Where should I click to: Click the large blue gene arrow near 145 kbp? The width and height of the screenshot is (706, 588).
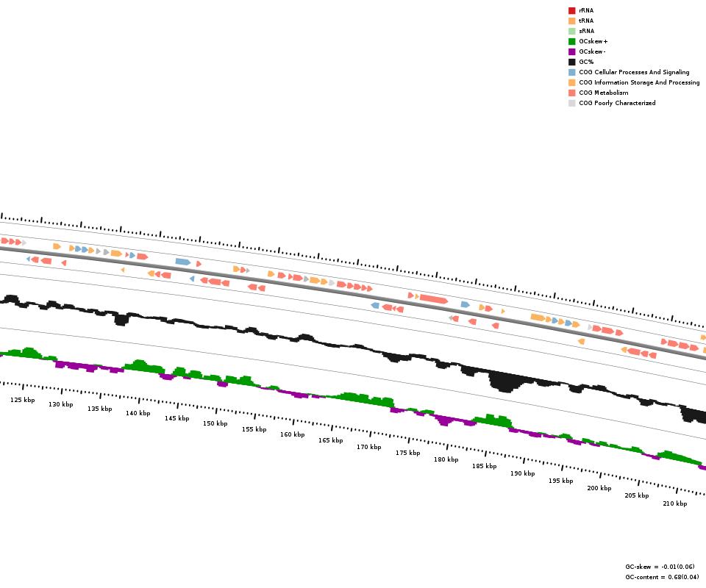click(183, 262)
